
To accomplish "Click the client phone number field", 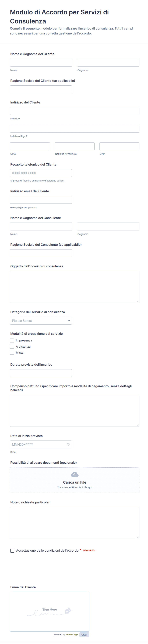I will coord(41,173).
